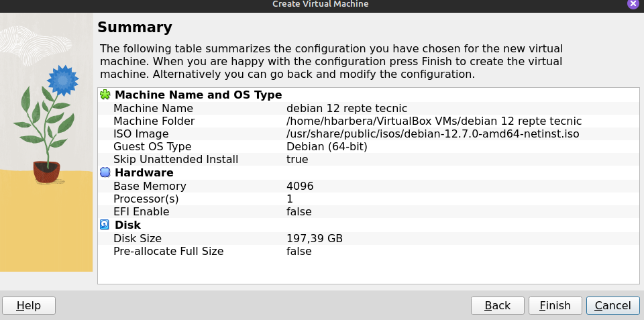Close the Create Virtual Machine dialog
Image resolution: width=644 pixels, height=320 pixels.
[x=634, y=4]
